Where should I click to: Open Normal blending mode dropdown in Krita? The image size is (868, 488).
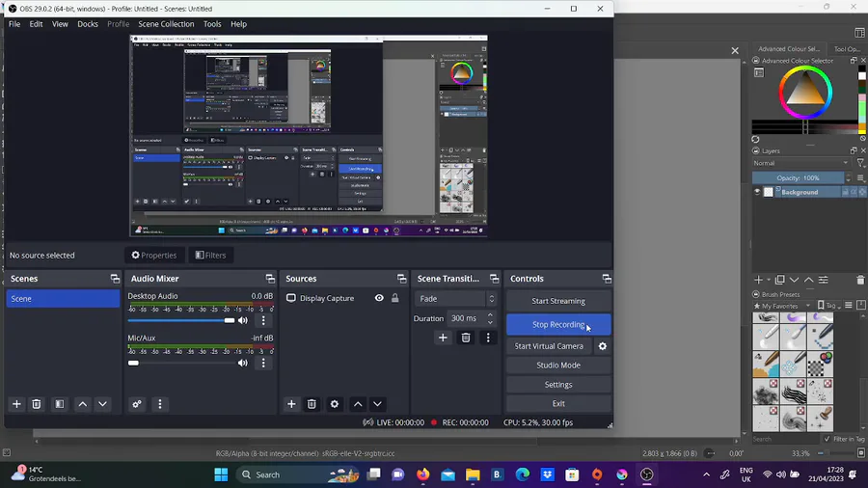tap(800, 163)
